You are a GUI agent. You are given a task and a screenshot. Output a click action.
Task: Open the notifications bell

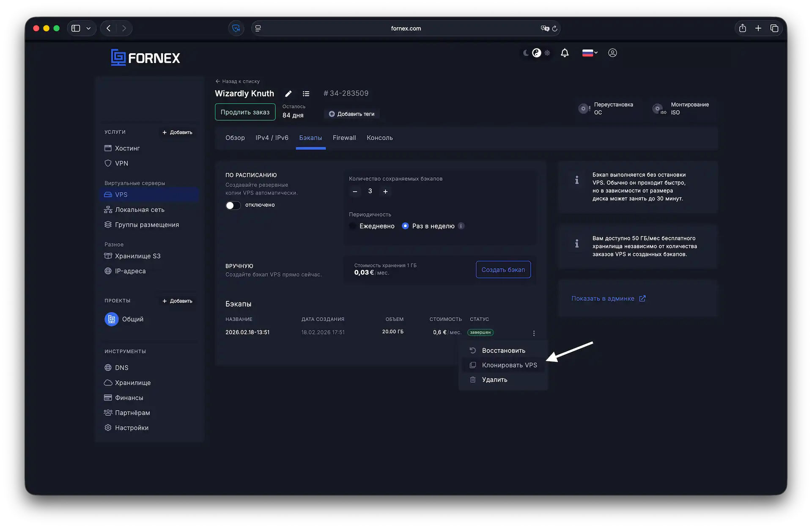click(x=565, y=53)
